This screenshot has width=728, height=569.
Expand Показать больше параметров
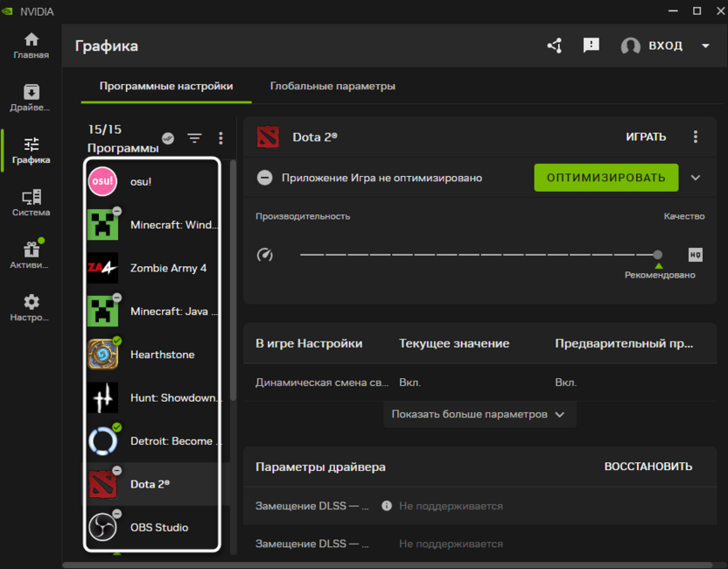point(479,414)
